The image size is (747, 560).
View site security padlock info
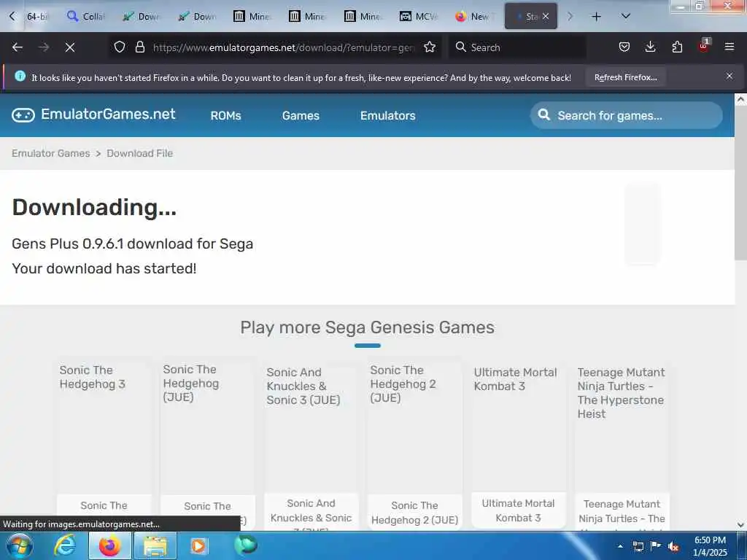(x=139, y=47)
